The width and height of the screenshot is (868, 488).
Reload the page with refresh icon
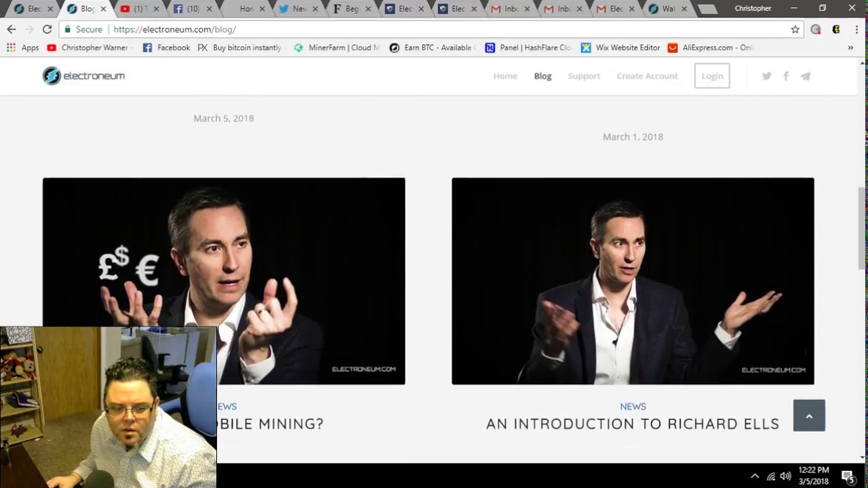pyautogui.click(x=47, y=29)
